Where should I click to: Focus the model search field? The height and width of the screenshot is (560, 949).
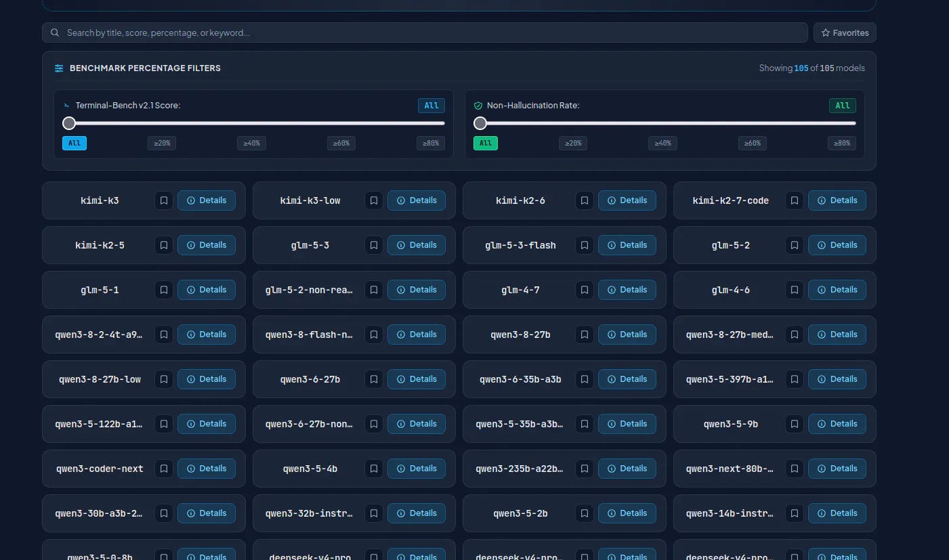pos(425,33)
